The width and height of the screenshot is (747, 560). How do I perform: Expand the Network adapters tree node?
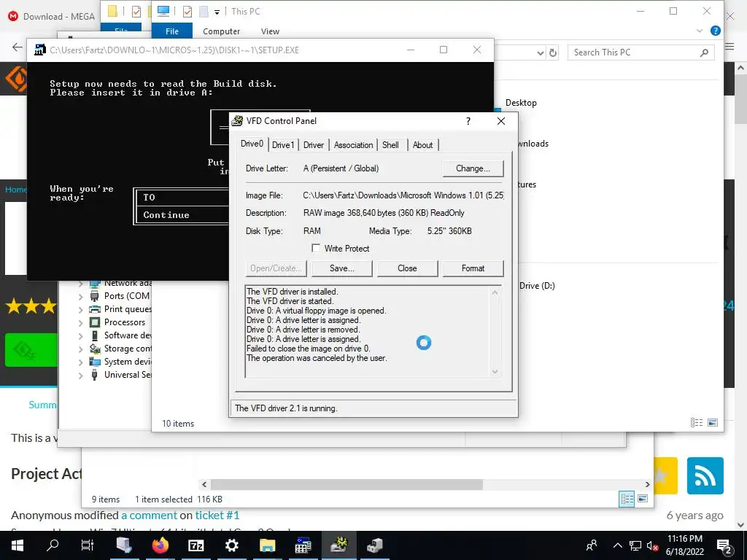tap(80, 284)
